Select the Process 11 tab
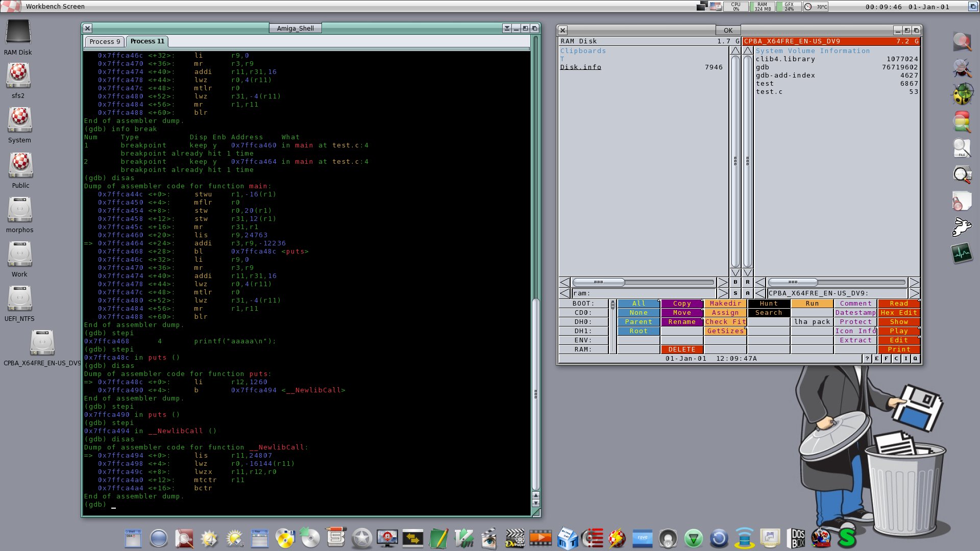This screenshot has width=980, height=551. pos(147,41)
